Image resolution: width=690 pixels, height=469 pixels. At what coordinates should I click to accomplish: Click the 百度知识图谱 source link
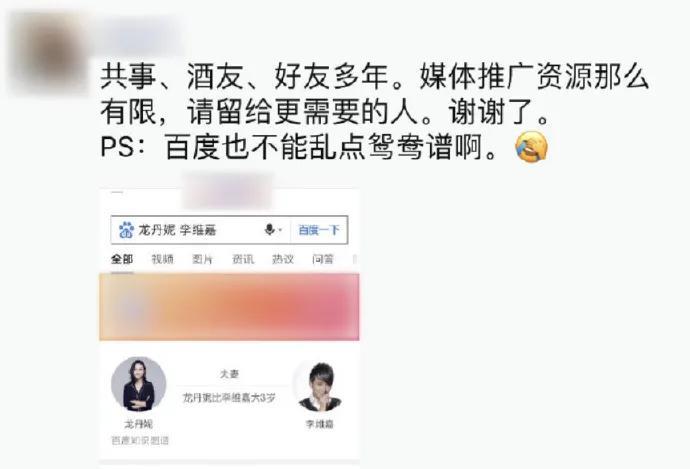(140, 440)
